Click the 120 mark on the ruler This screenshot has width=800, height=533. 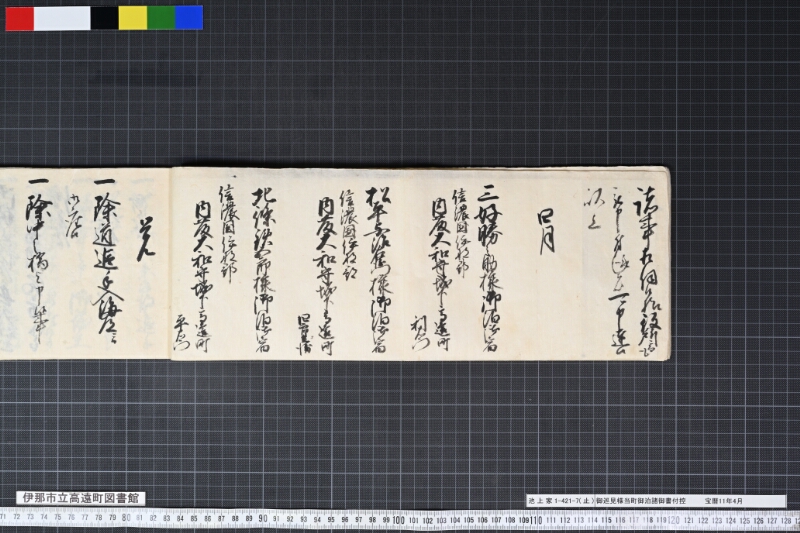pos(674,521)
